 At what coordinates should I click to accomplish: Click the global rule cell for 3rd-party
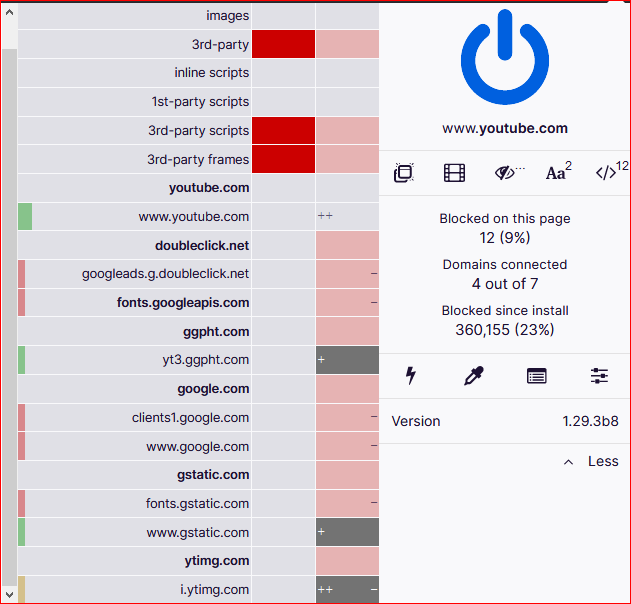[x=283, y=44]
